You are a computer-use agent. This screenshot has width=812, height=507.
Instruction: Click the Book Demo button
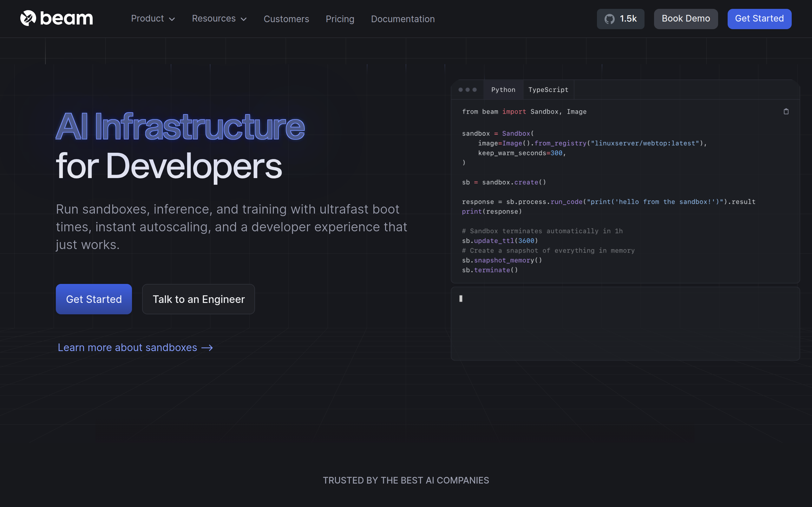click(685, 19)
